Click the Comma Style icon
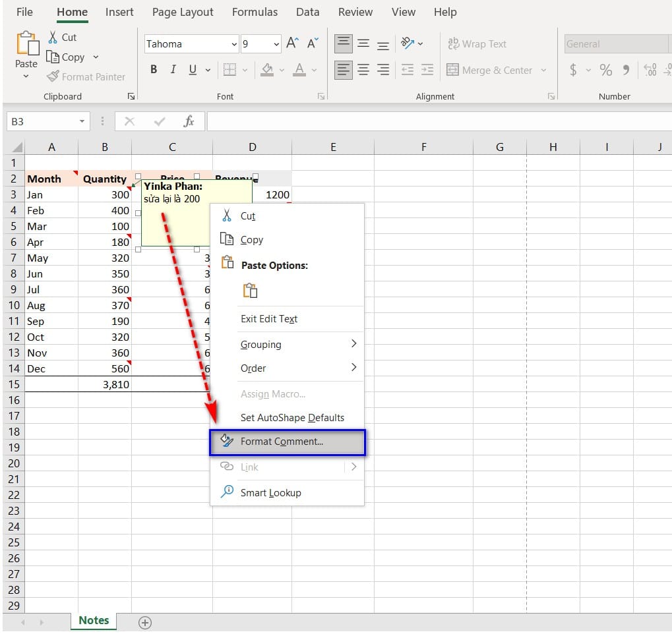 point(626,70)
